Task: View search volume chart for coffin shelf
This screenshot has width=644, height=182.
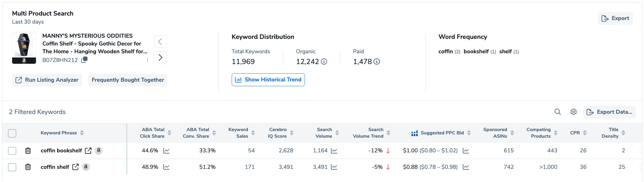Action: click(x=334, y=167)
